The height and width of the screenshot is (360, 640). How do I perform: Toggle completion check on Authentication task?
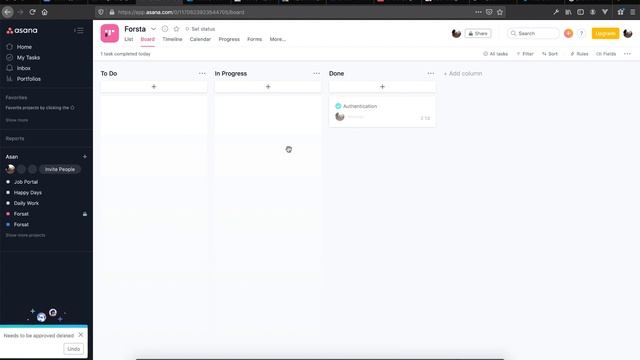coord(338,106)
